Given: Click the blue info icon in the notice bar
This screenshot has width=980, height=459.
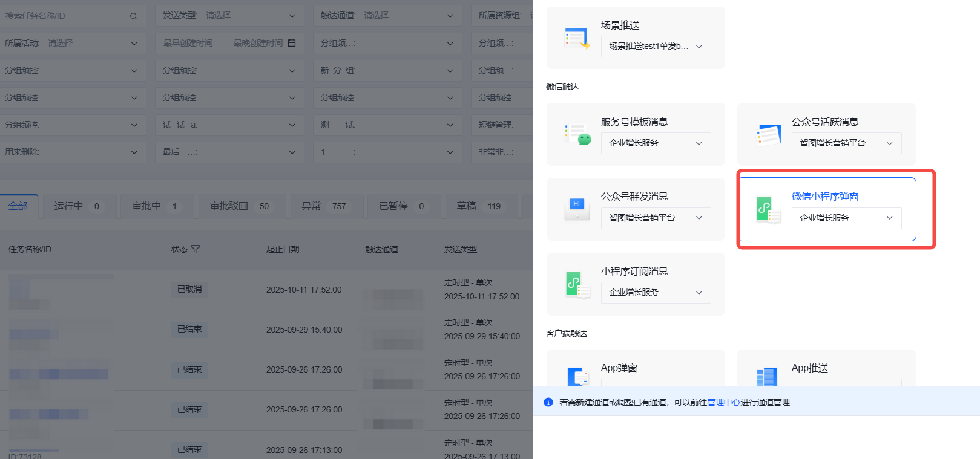Looking at the screenshot, I should click(x=548, y=402).
